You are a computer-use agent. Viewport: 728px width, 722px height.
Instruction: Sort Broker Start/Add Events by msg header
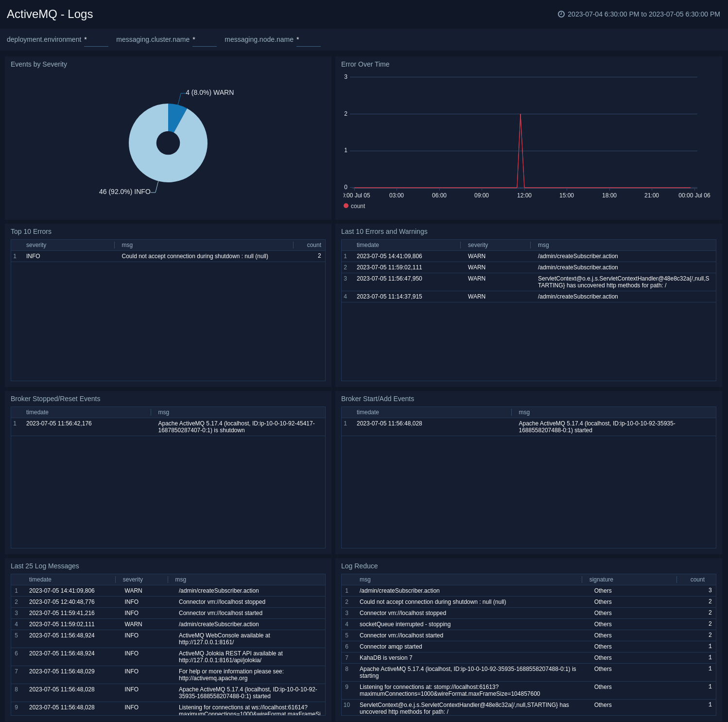[524, 412]
